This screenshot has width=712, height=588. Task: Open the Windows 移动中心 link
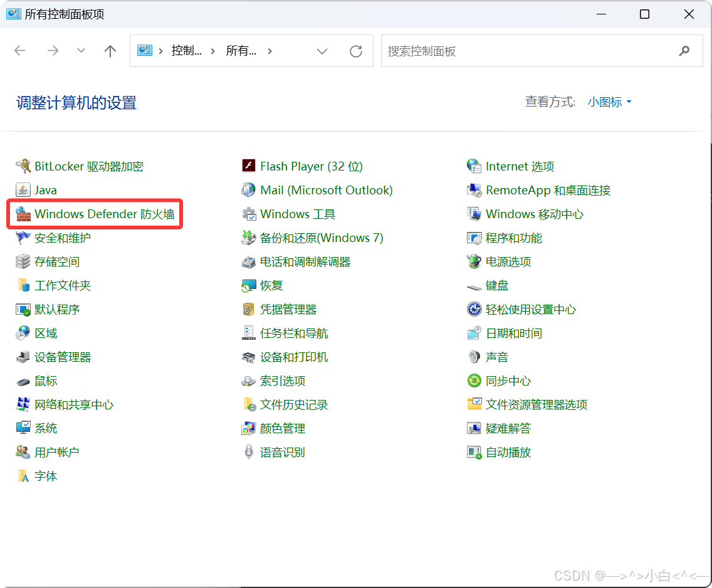[x=535, y=214]
